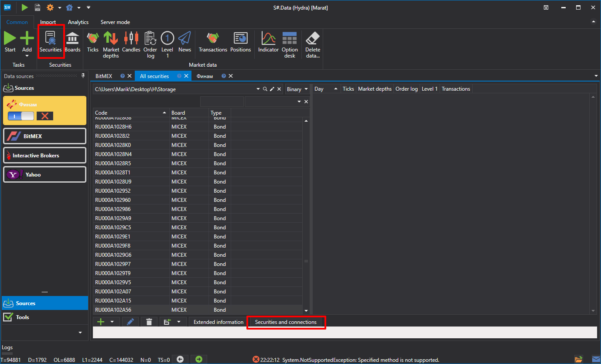Click the blue pencil edit security button

(130, 322)
